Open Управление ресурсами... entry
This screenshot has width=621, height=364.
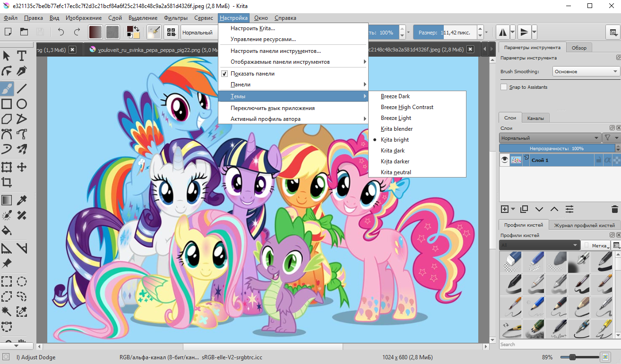pyautogui.click(x=263, y=39)
